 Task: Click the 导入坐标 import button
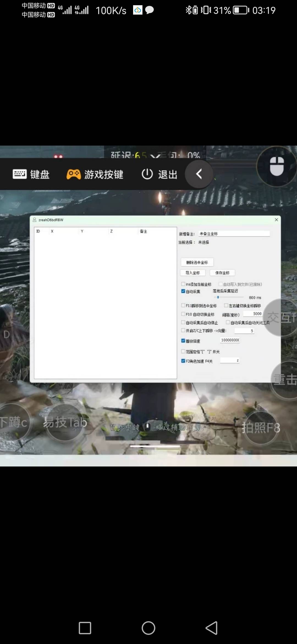[x=193, y=273]
